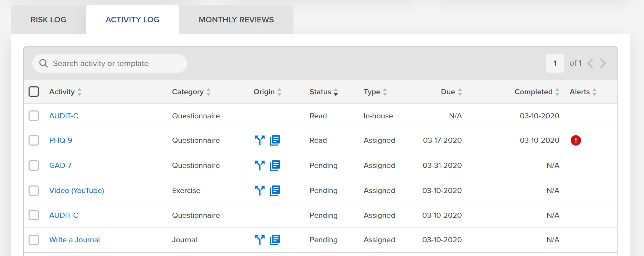Image resolution: width=644 pixels, height=256 pixels.
Task: Sort the table by Completed column
Action: [537, 92]
